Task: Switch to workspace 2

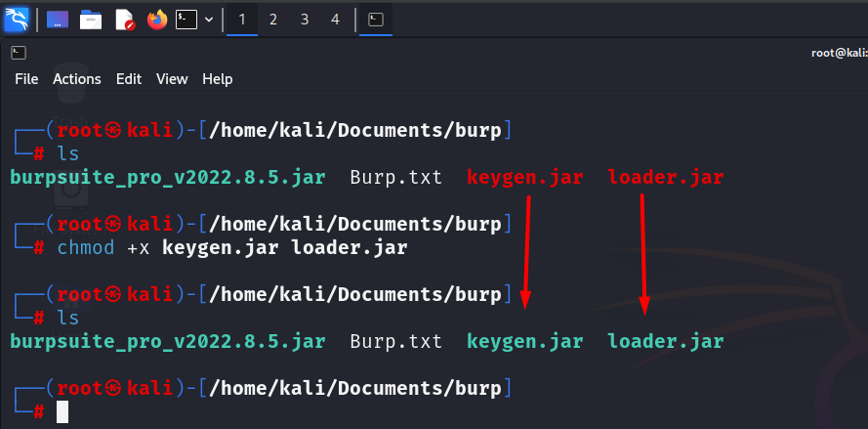Action: [x=273, y=20]
